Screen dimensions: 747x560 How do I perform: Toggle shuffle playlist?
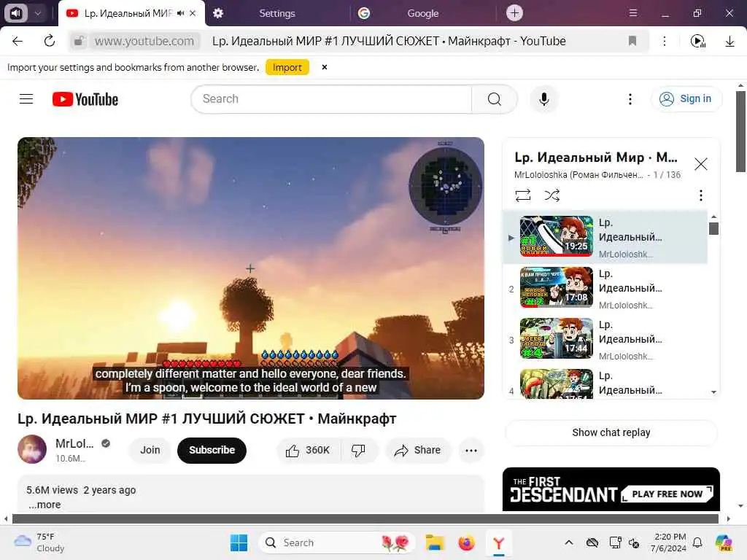point(551,195)
